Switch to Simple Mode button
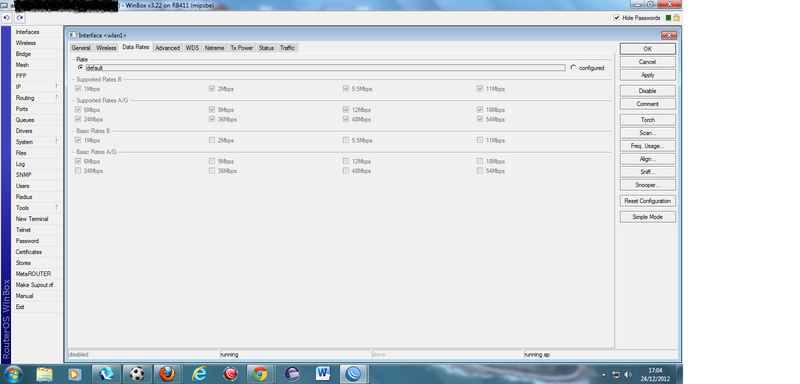The image size is (800, 384). (647, 217)
